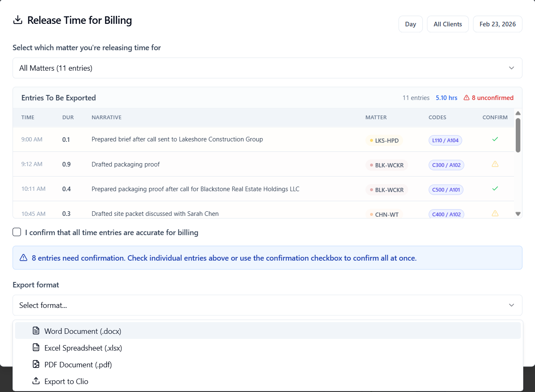Image resolution: width=535 pixels, height=392 pixels.
Task: Open the "All Matters (11 entries)" dropdown
Action: 267,68
